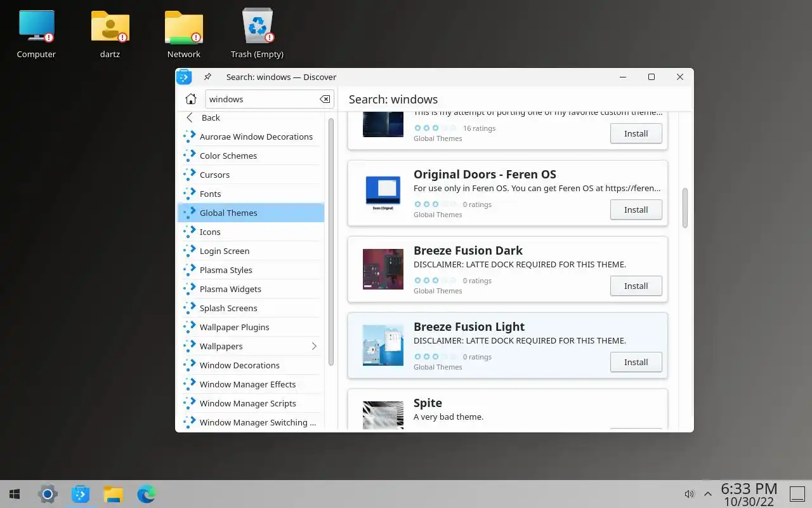Open the Plasma Widgets category
Viewport: 812px width, 508px height.
pos(251,289)
